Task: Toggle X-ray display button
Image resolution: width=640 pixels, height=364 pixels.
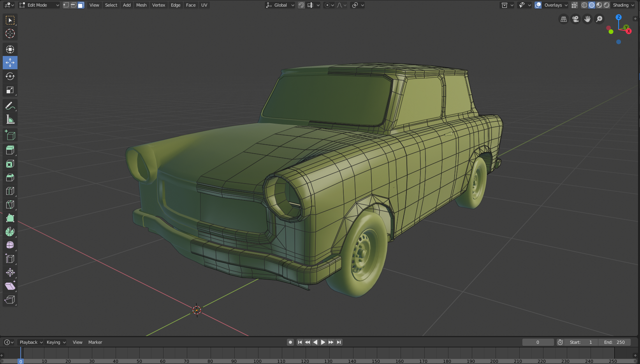Action: click(574, 5)
